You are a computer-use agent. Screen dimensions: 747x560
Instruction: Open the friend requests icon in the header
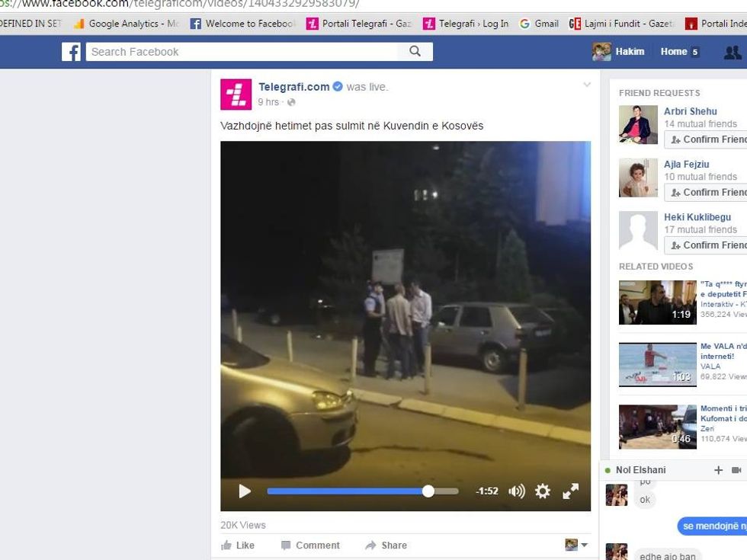(732, 52)
